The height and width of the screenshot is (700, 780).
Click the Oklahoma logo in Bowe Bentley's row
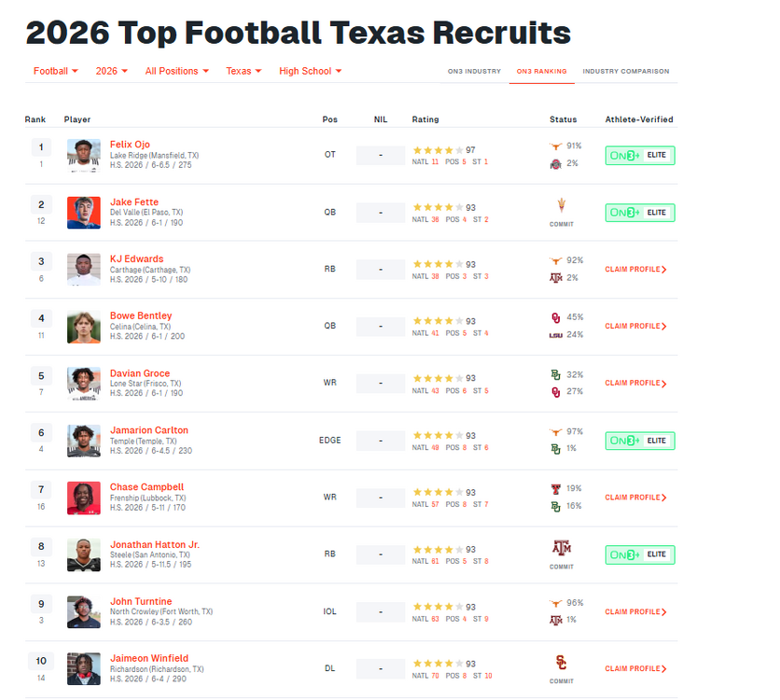557,317
